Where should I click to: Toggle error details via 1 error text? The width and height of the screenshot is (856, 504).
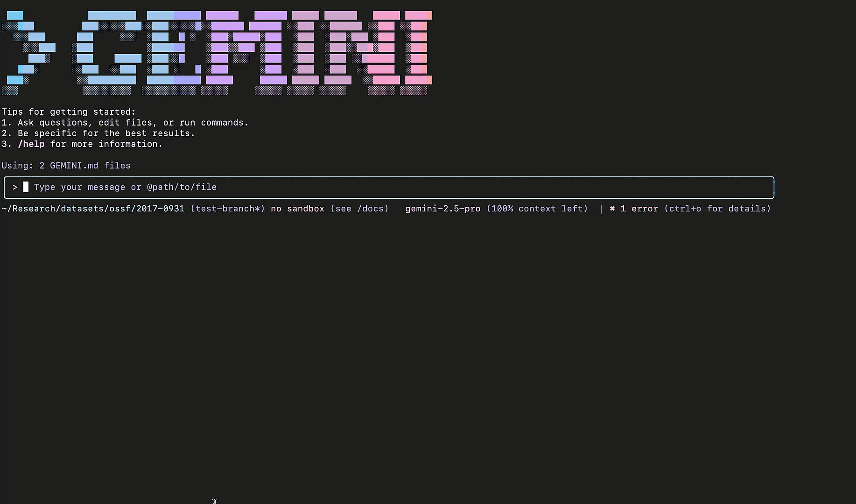[639, 209]
